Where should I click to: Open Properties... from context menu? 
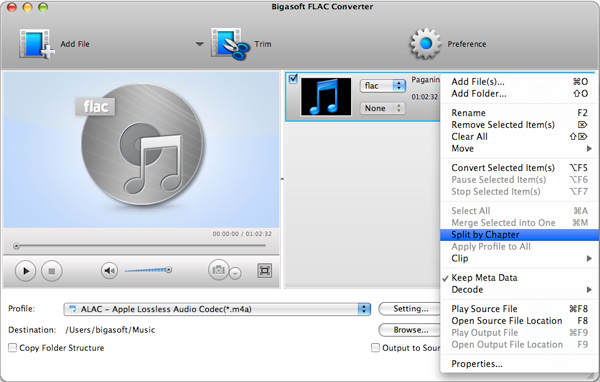click(x=519, y=364)
